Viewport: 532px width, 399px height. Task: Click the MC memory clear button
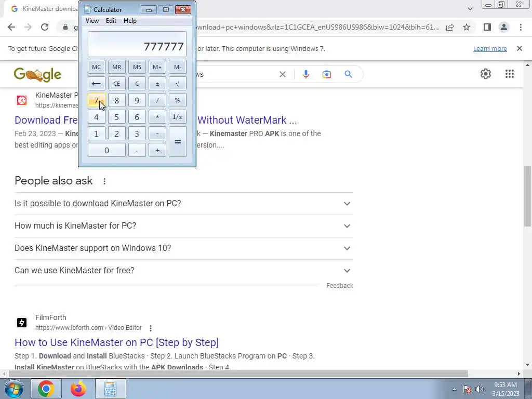(96, 67)
